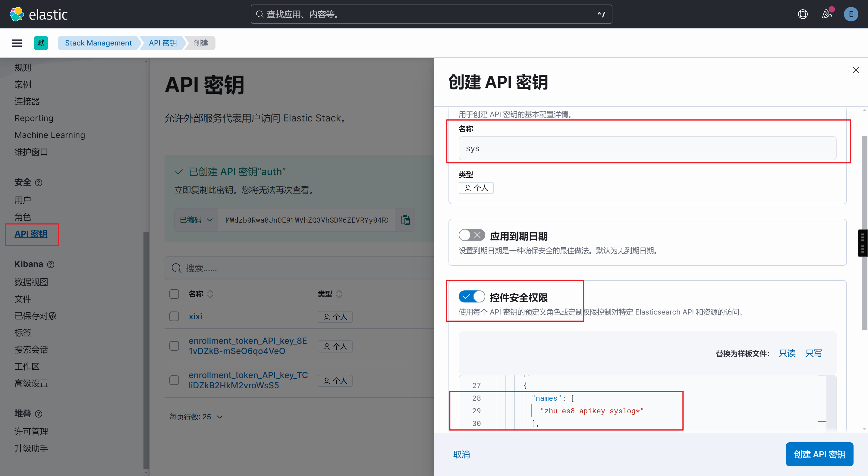
Task: Click line 29 index name in editor
Action: tap(592, 411)
